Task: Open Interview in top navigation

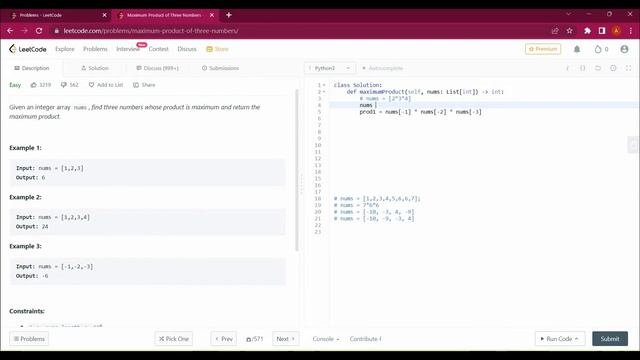Action: click(x=128, y=49)
